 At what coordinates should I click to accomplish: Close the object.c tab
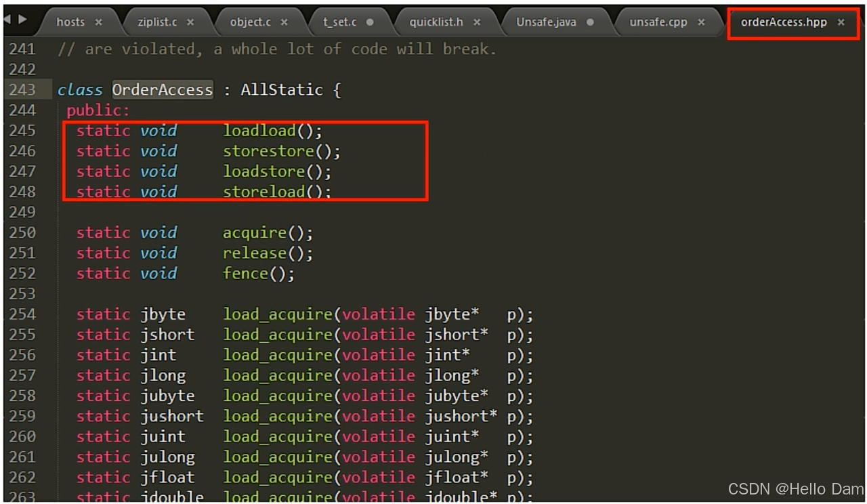coord(284,22)
